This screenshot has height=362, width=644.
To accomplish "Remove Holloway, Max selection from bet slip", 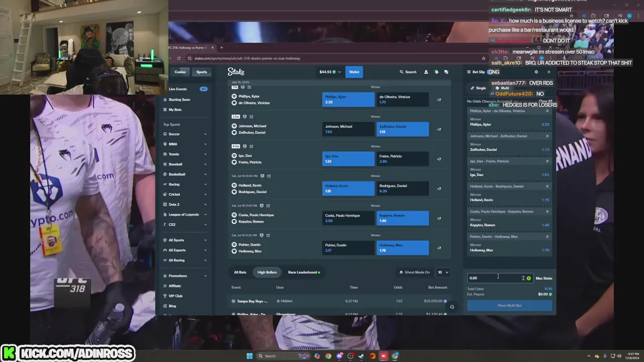I will pos(547,237).
